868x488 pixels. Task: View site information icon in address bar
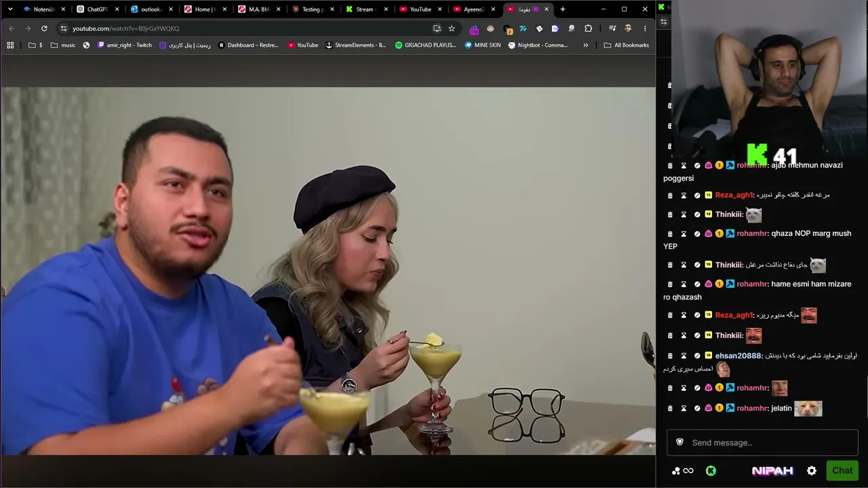click(64, 28)
